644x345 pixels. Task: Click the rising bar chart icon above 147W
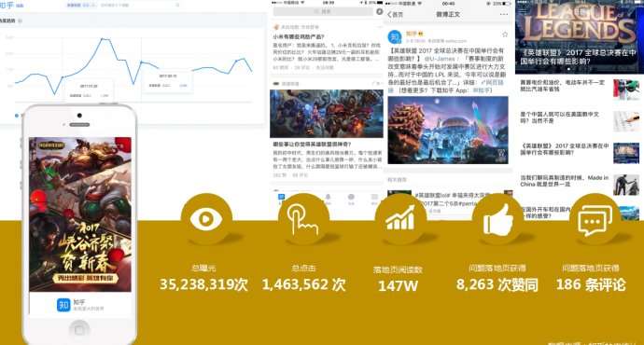point(399,218)
